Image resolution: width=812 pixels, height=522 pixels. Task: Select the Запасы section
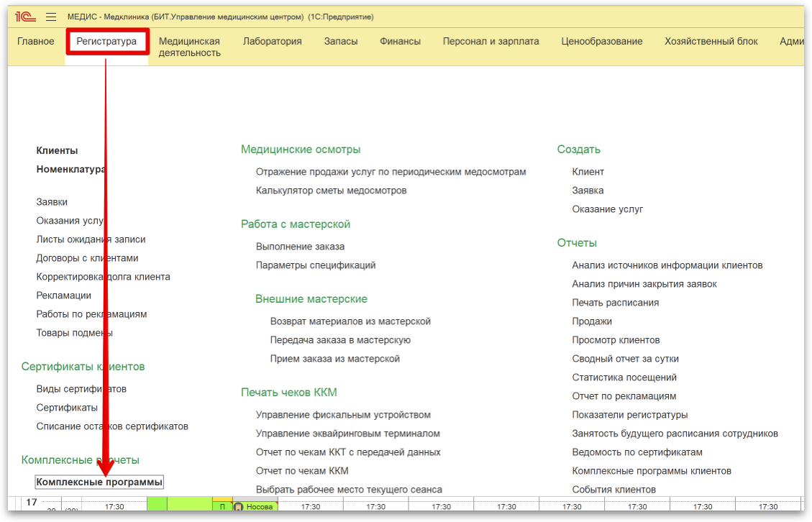(341, 42)
